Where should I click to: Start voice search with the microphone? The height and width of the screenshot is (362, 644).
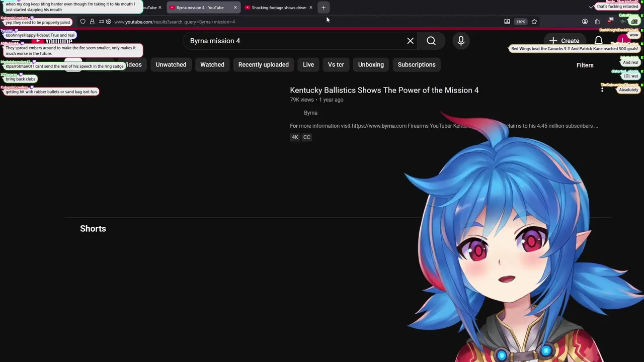coord(461,41)
